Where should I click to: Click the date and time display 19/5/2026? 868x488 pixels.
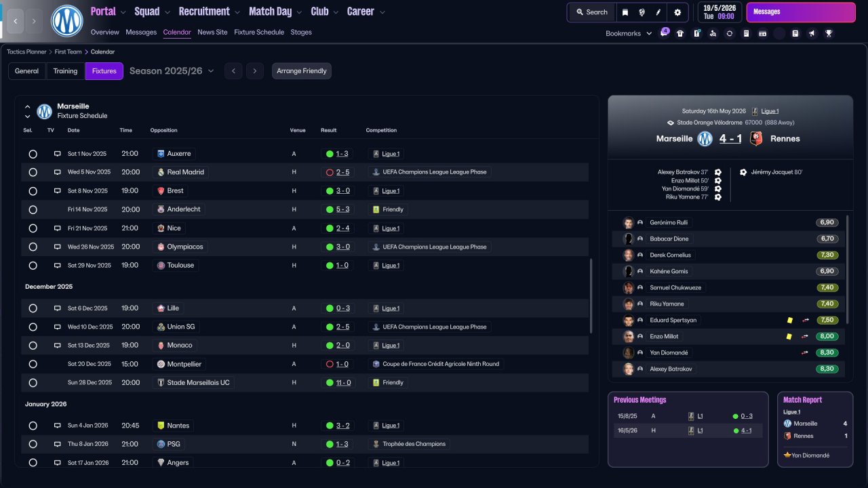click(719, 12)
